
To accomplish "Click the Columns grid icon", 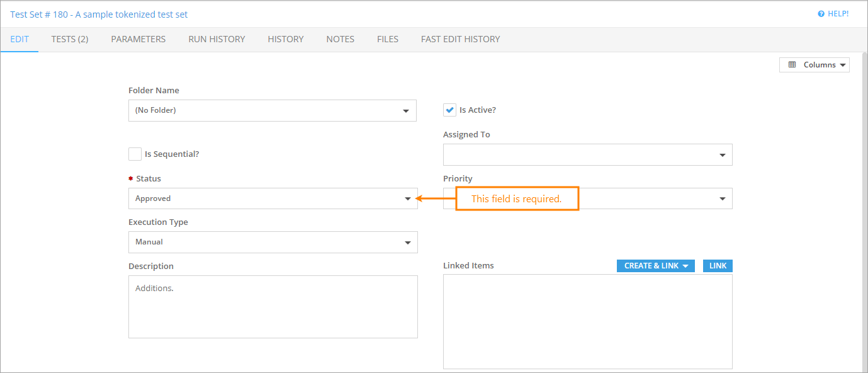I will [792, 65].
